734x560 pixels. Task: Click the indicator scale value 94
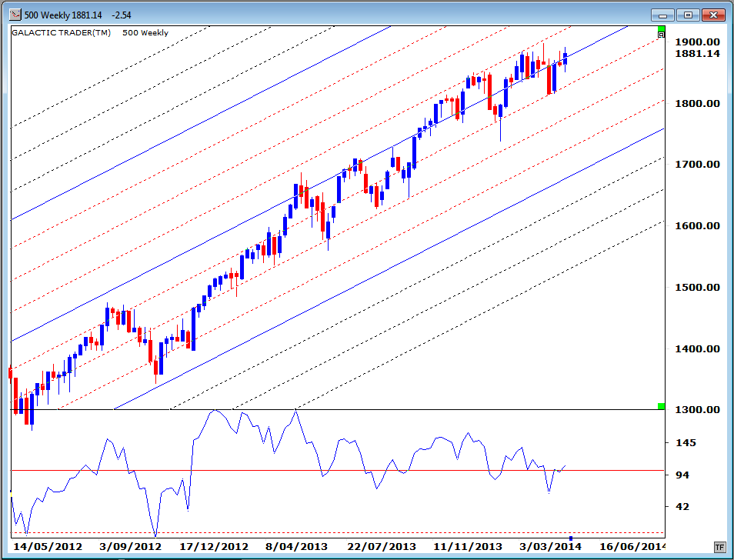tap(683, 475)
